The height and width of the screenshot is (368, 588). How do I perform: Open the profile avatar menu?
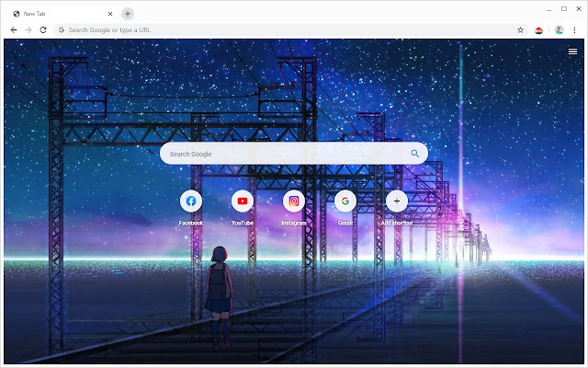pos(560,30)
